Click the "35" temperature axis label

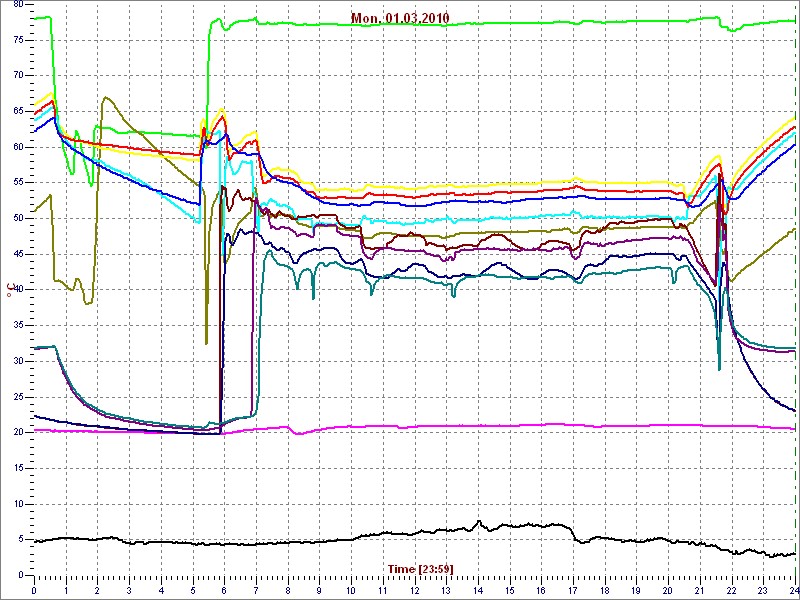(19, 325)
